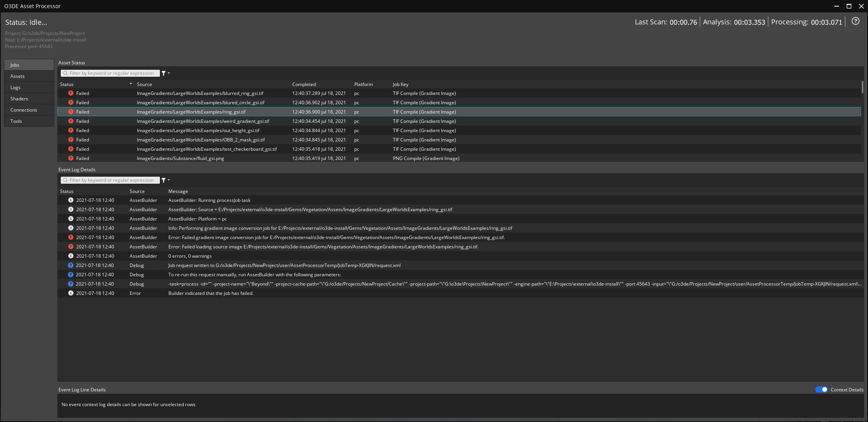Click failed icon next to fluid_gsi.png job
Viewport: 868px width, 422px height.
[x=71, y=158]
